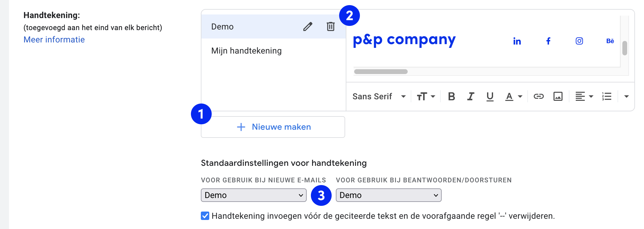
Task: Delete the Demo signature with trash icon
Action: (x=330, y=26)
